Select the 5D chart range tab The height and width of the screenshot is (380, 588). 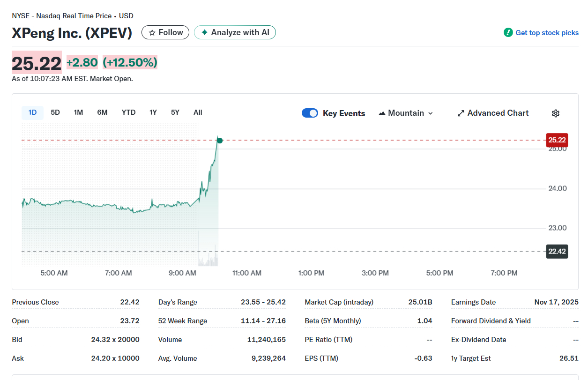point(55,112)
